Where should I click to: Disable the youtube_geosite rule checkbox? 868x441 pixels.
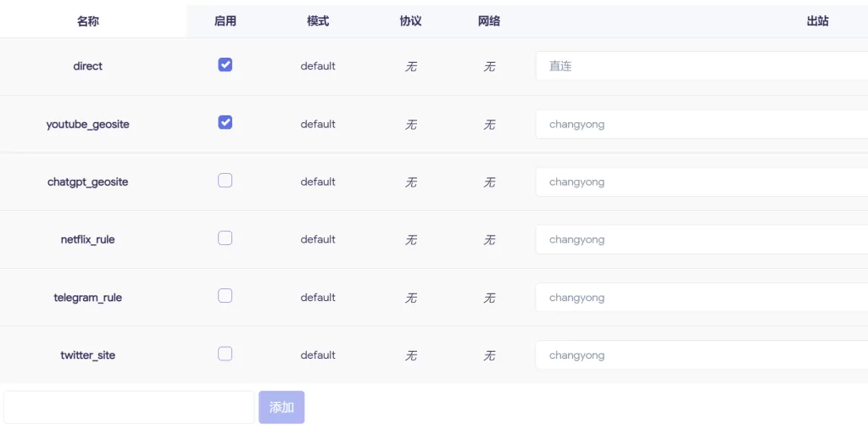225,122
